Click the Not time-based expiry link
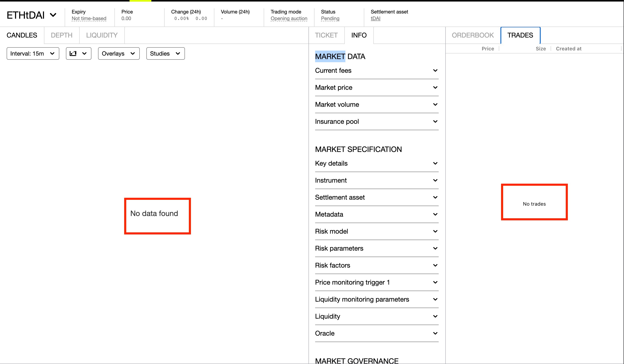This screenshot has height=364, width=624. (89, 18)
